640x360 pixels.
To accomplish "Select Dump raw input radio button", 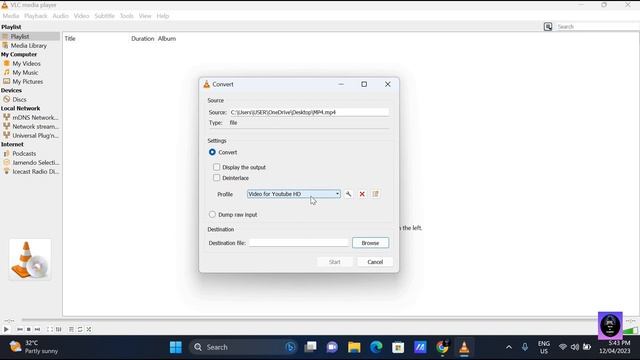I will coord(212,214).
